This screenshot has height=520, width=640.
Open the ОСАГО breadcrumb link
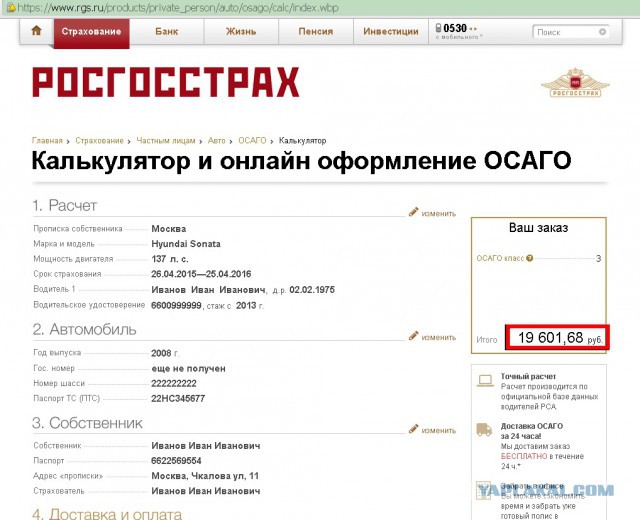252,140
